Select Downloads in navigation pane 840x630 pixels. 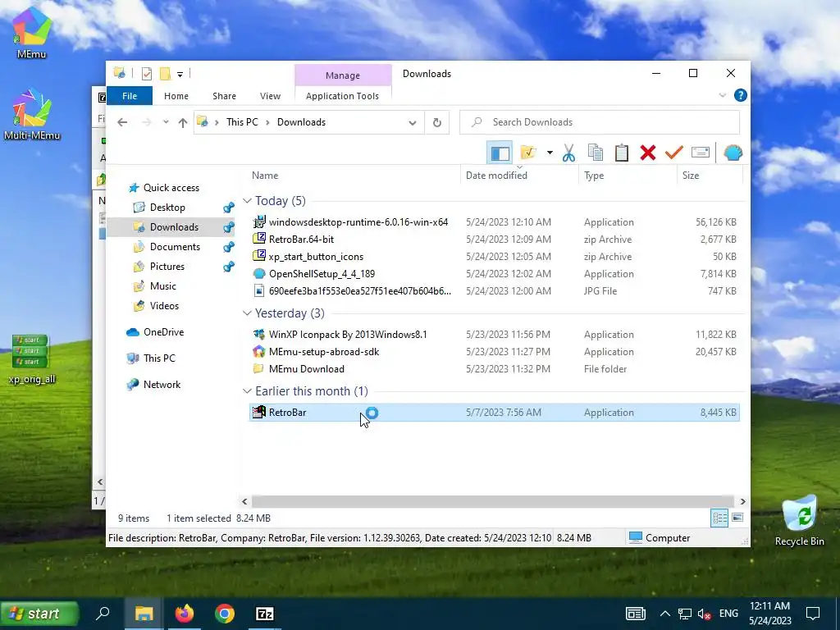pyautogui.click(x=174, y=227)
